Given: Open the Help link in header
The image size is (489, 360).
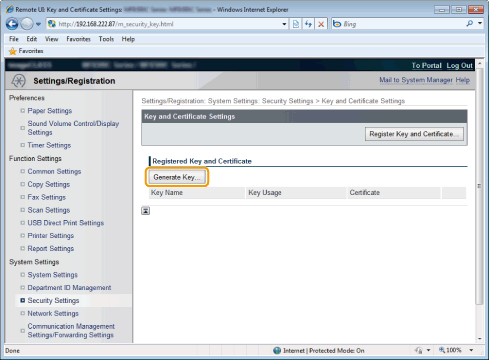Looking at the screenshot, I should [x=463, y=80].
